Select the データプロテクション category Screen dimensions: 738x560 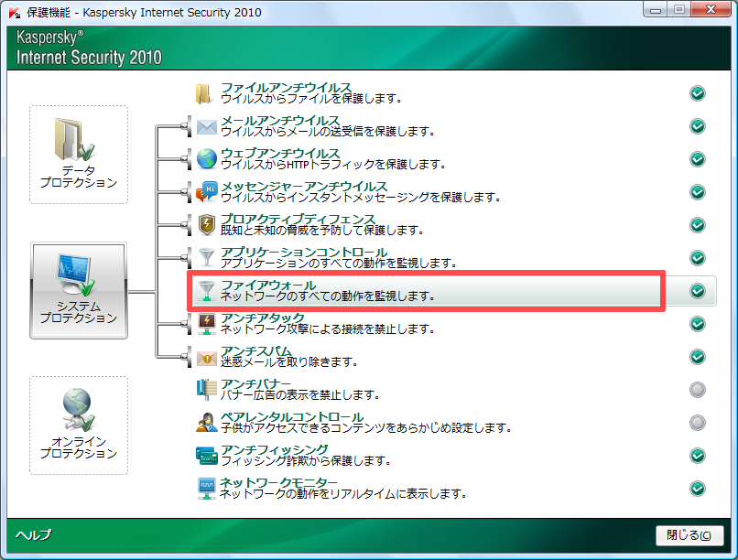pyautogui.click(x=79, y=154)
